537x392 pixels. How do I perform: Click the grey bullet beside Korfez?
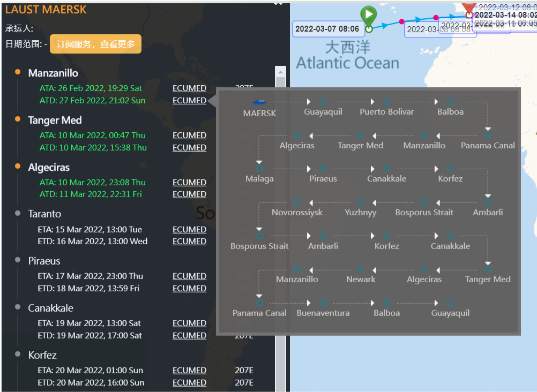pos(18,354)
